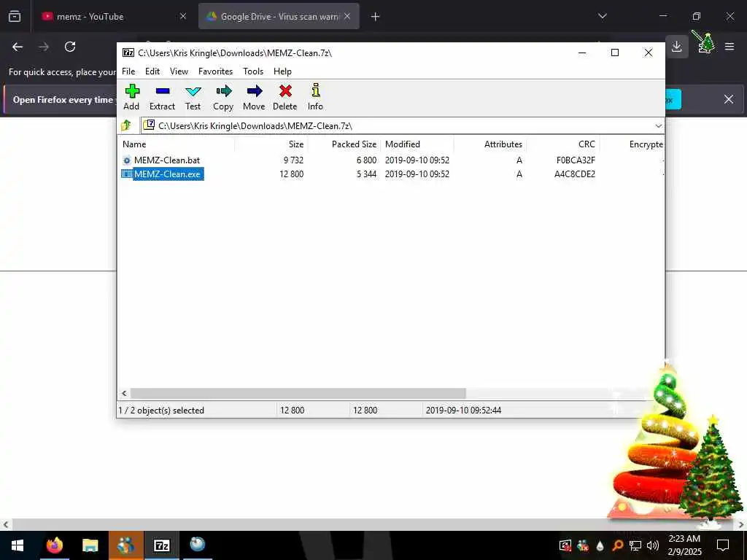The image size is (747, 560).
Task: Click the 7-Zip address path field
Action: (403, 125)
